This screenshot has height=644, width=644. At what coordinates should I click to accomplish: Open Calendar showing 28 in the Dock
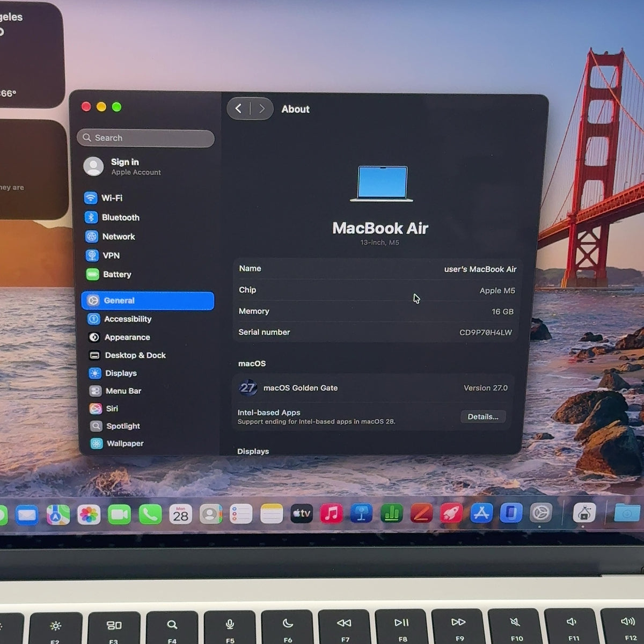[181, 515]
